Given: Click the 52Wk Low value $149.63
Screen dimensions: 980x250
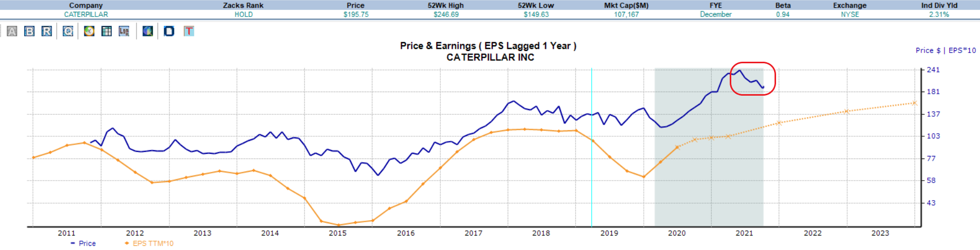Looking at the screenshot, I should [x=536, y=14].
